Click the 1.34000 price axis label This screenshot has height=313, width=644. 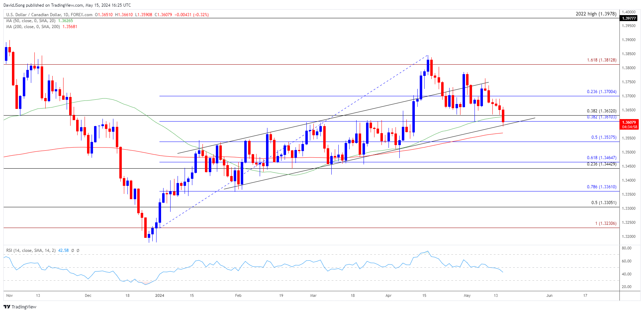tap(629, 181)
